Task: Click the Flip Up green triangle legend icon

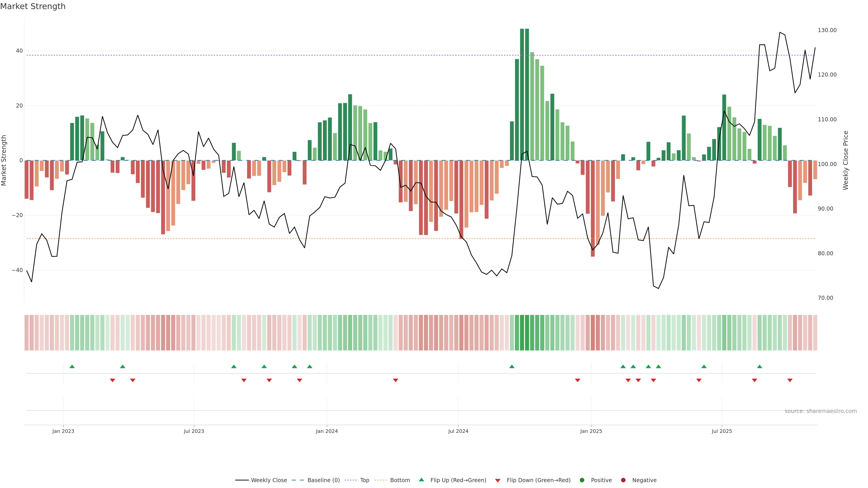Action: click(x=421, y=480)
